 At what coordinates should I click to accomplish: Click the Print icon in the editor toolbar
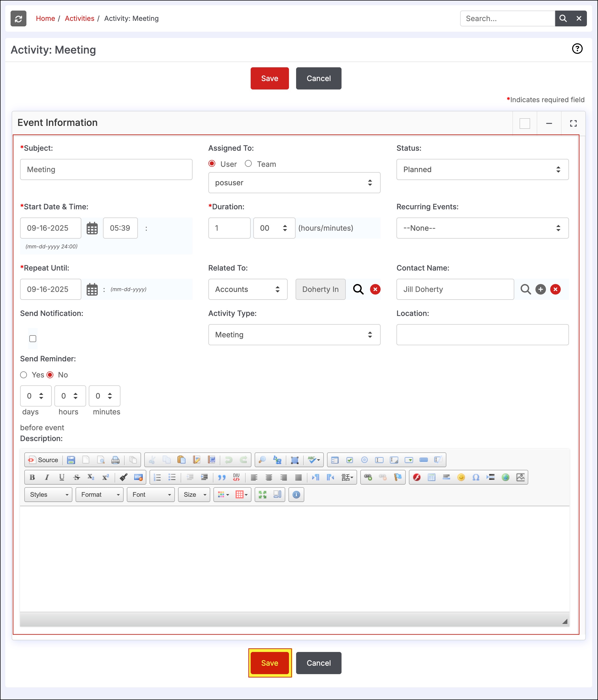click(115, 460)
